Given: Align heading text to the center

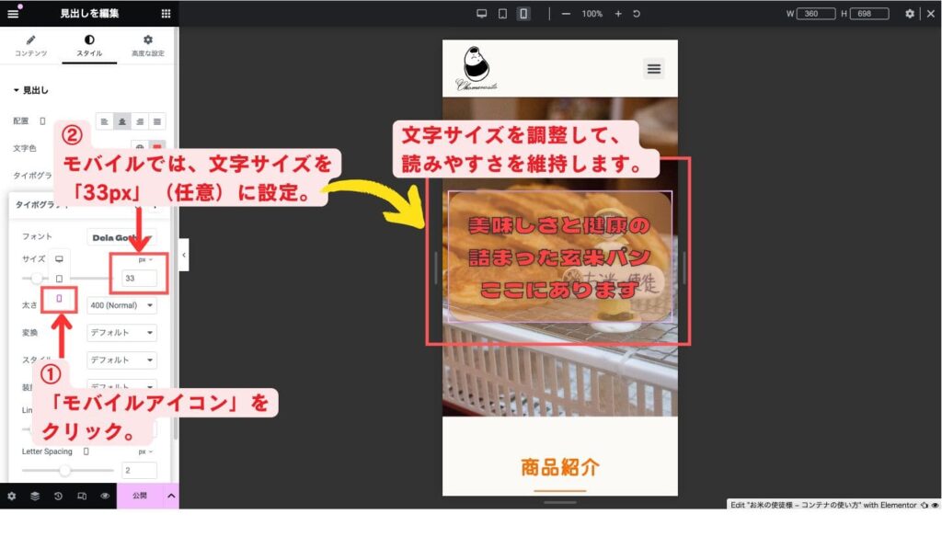Looking at the screenshot, I should coord(122,121).
